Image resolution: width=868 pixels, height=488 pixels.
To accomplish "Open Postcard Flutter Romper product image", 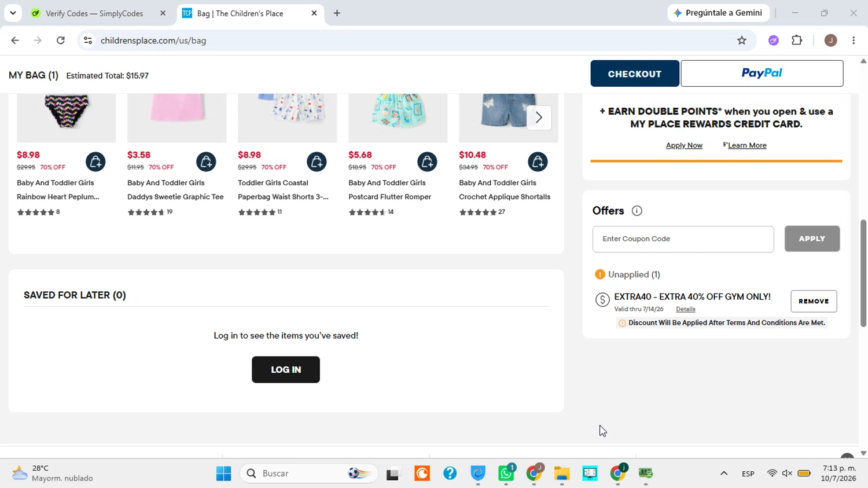I will coord(398,118).
